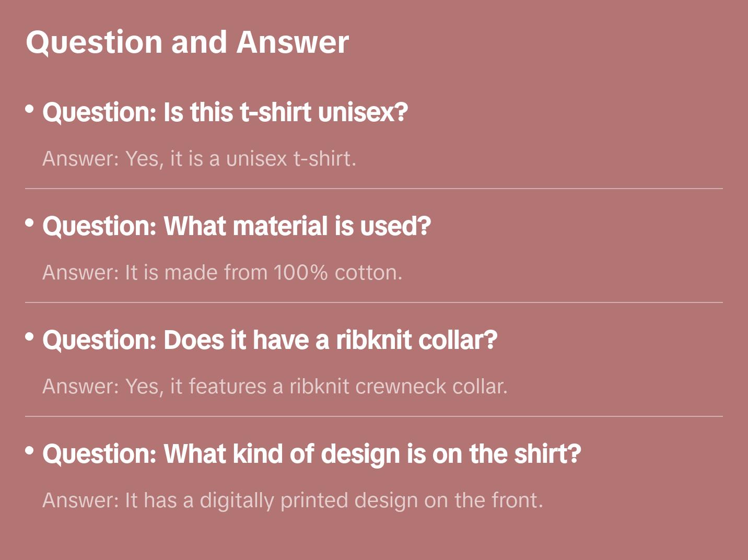This screenshot has height=560, width=748.
Task: Click the divider line below the cotton answer
Action: click(374, 302)
